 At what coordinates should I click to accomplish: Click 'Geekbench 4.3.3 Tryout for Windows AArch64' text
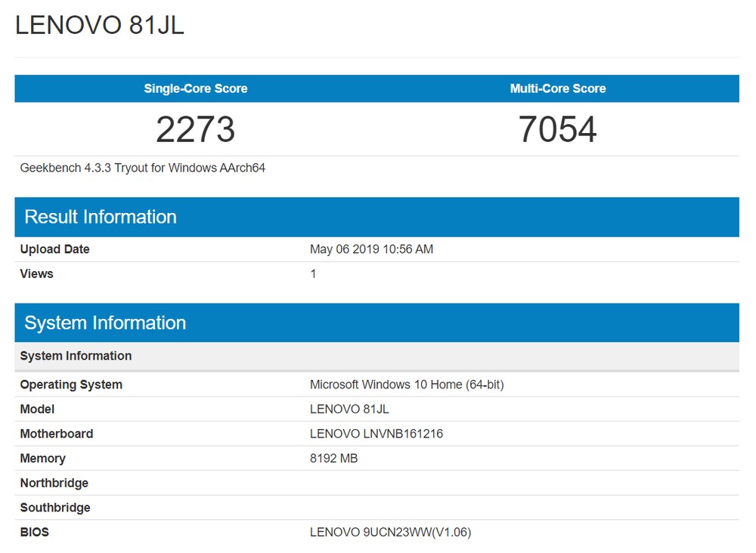tap(143, 168)
